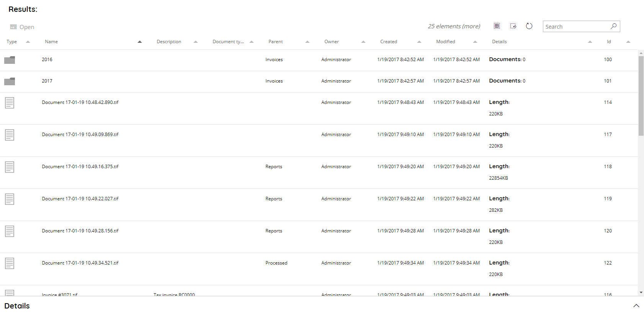Screen dimensions: 644x315
Task: Click into the Search input field
Action: [x=576, y=27]
